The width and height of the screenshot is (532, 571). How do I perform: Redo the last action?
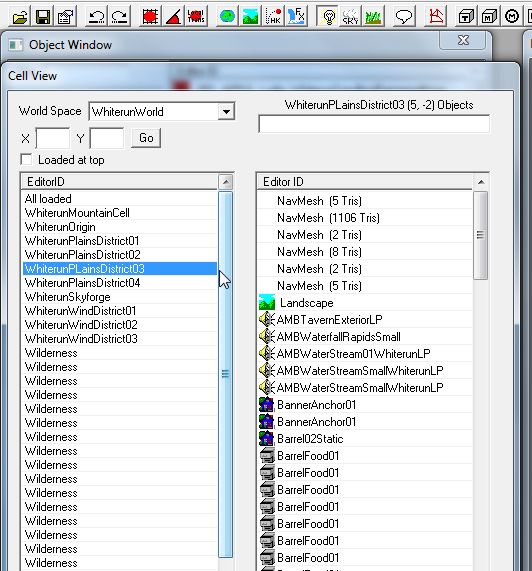(120, 16)
